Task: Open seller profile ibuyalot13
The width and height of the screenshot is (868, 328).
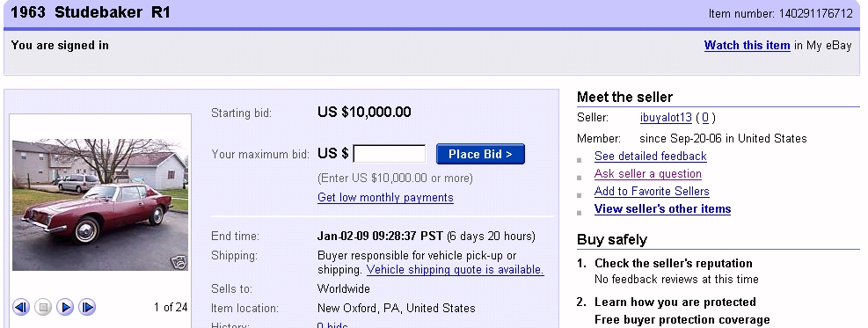Action: coord(666,117)
